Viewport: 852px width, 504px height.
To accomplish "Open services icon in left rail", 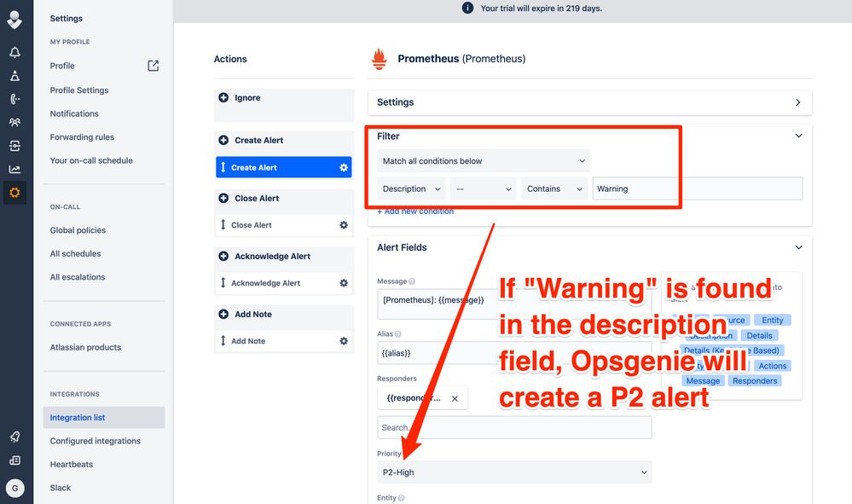I will pos(14,146).
